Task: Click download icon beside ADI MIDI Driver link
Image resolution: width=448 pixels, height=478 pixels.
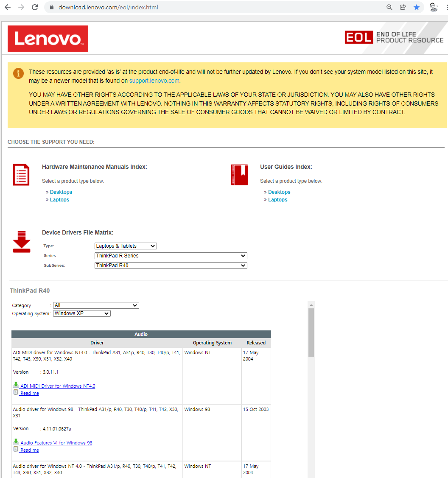Action: coord(16,385)
